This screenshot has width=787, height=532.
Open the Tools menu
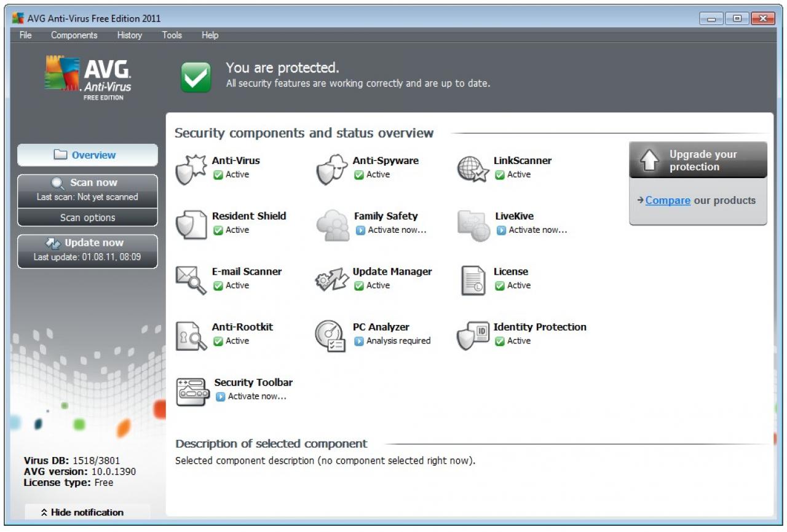[172, 35]
